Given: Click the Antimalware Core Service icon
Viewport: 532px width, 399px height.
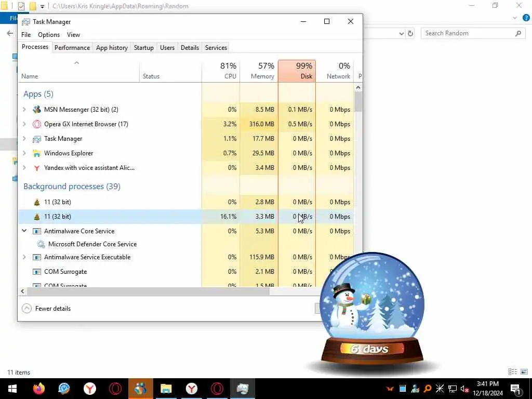Looking at the screenshot, I should (37, 231).
